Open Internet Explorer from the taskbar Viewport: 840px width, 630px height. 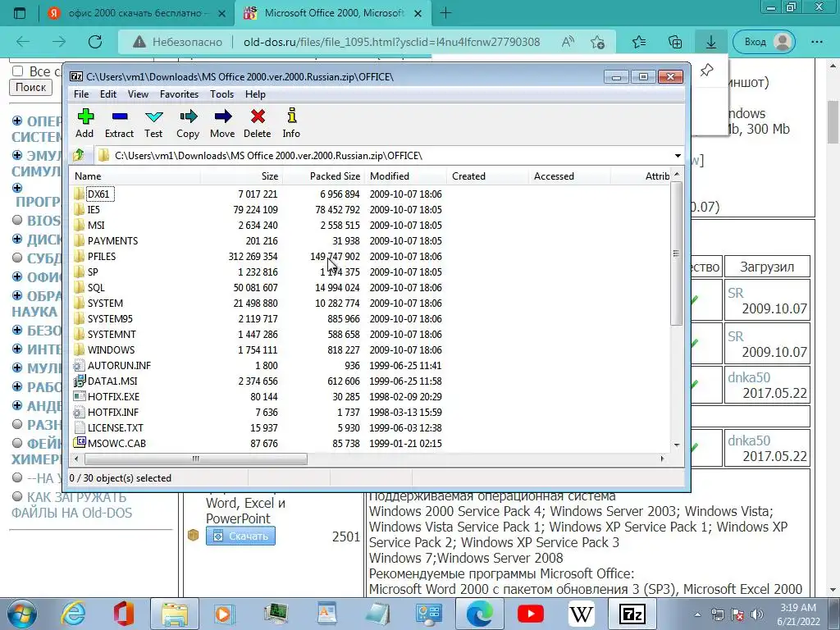(x=73, y=614)
